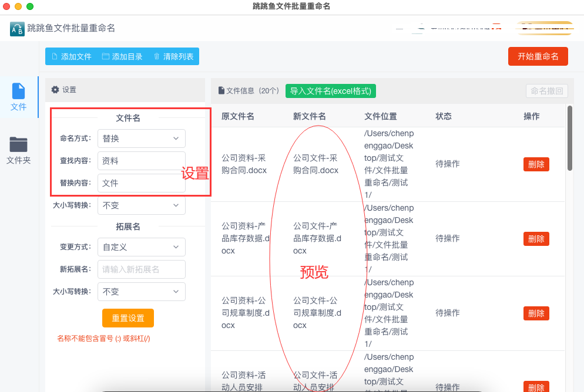Click new name 公司文件-采购合同.docx
Viewport: 584px width, 392px height.
[316, 164]
